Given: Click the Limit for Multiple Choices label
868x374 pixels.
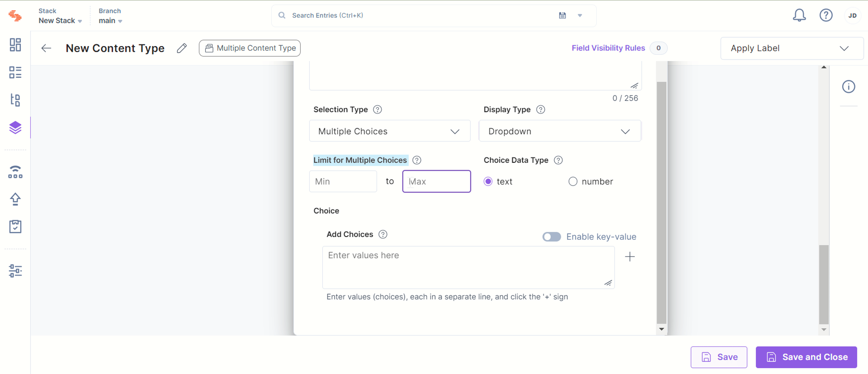Looking at the screenshot, I should pyautogui.click(x=360, y=160).
